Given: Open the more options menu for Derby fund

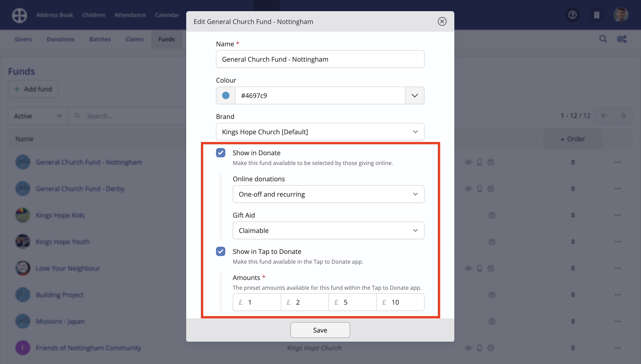Looking at the screenshot, I should click(618, 189).
